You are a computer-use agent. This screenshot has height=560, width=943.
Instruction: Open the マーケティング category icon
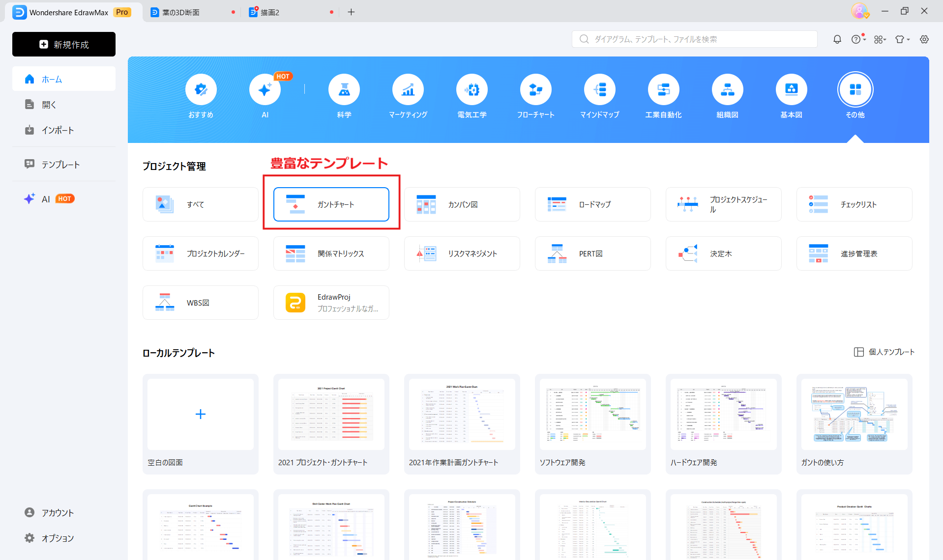pos(408,90)
